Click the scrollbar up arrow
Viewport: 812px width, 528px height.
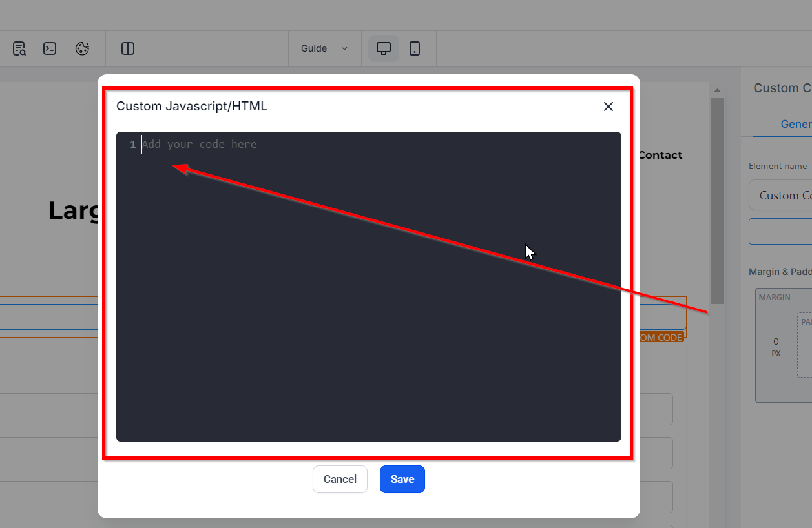point(716,89)
